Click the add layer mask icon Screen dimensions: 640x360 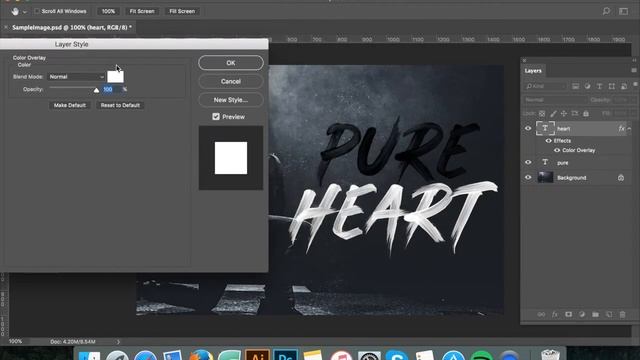[568, 314]
